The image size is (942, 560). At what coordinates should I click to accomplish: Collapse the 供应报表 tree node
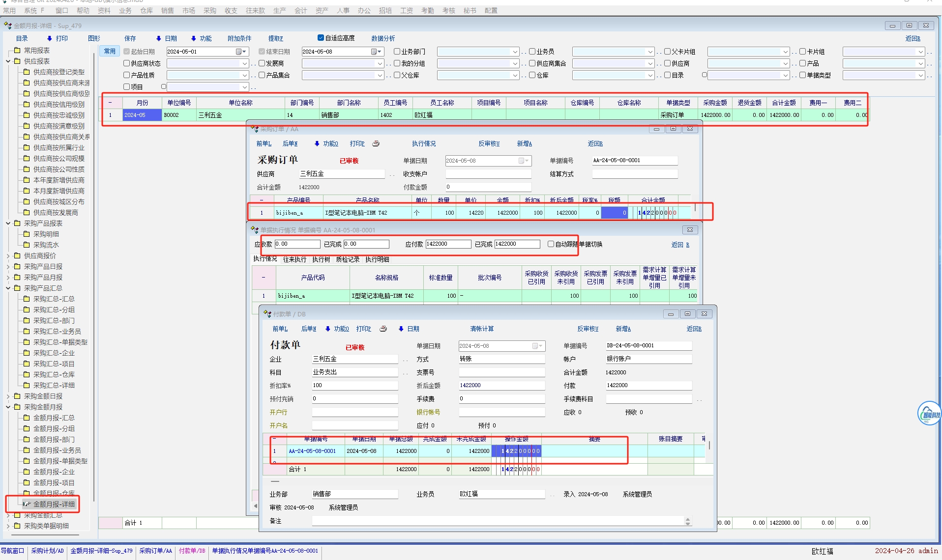(x=8, y=61)
